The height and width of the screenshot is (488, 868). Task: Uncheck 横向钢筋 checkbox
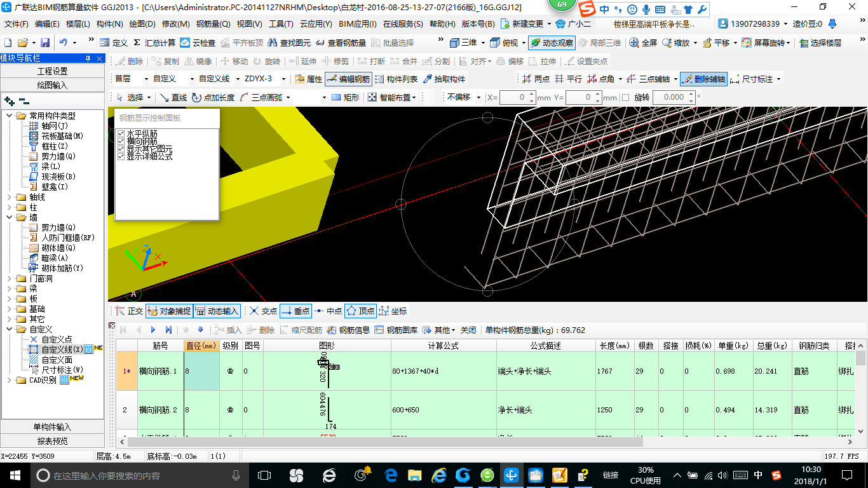pyautogui.click(x=121, y=141)
